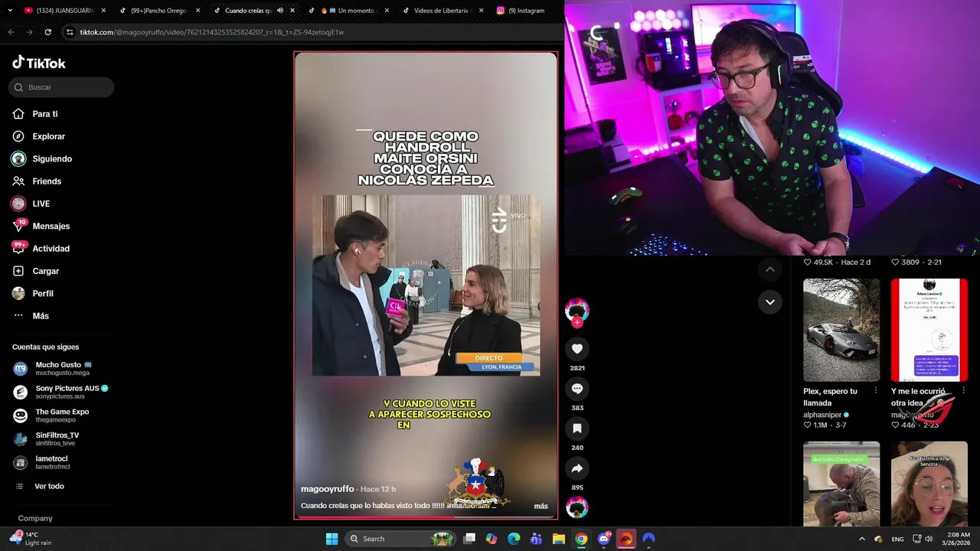Open File Explorer from taskbar
This screenshot has height=551, width=980.
point(559,539)
